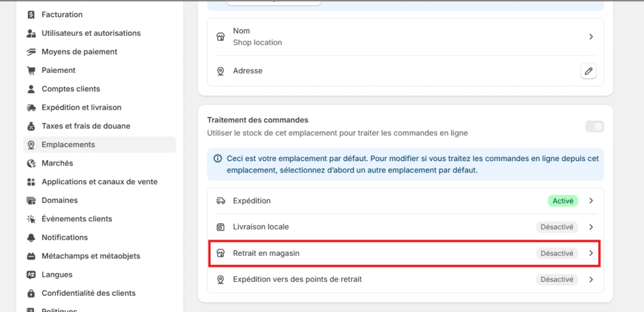Toggle the Traitement des commandes switch

pyautogui.click(x=594, y=126)
